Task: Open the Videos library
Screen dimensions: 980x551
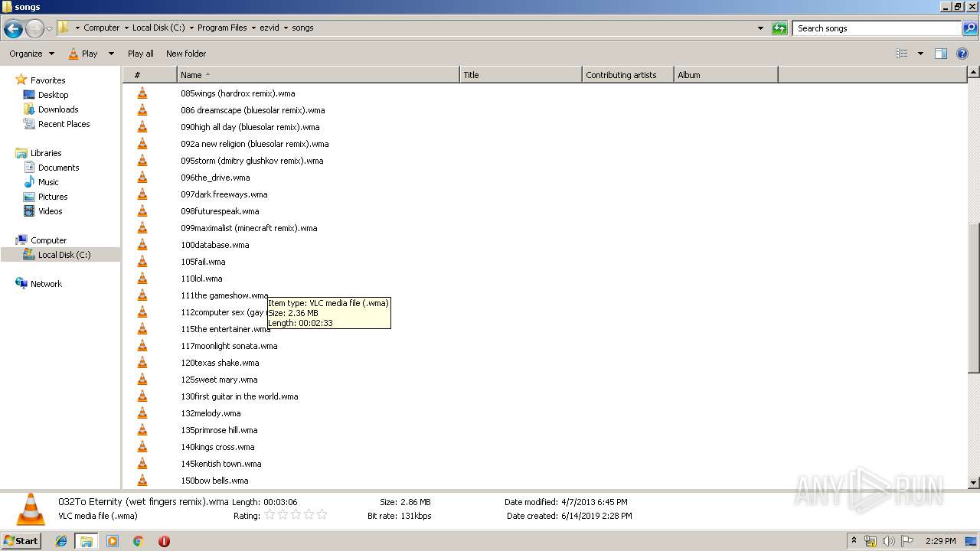Action: [50, 211]
